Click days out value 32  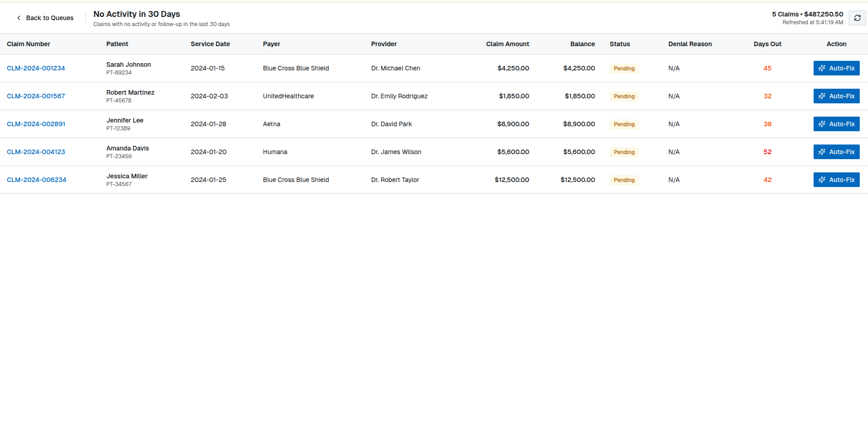pyautogui.click(x=767, y=96)
